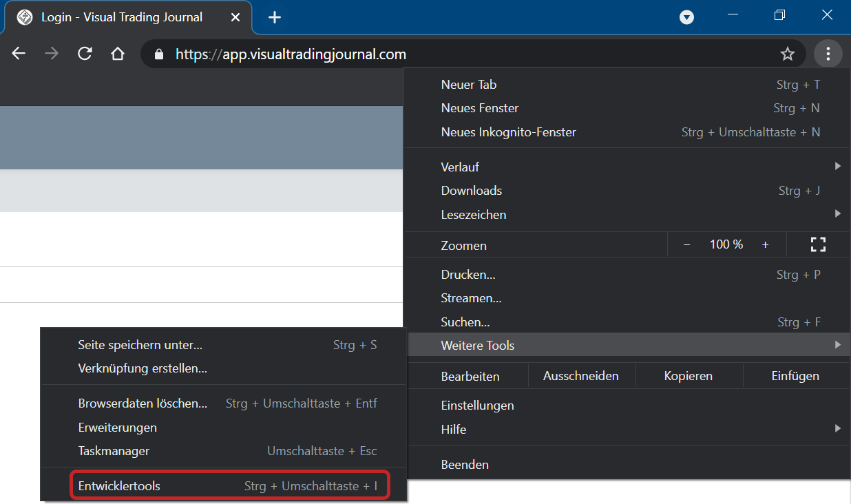
Task: Click the forward navigation arrow
Action: tap(52, 54)
